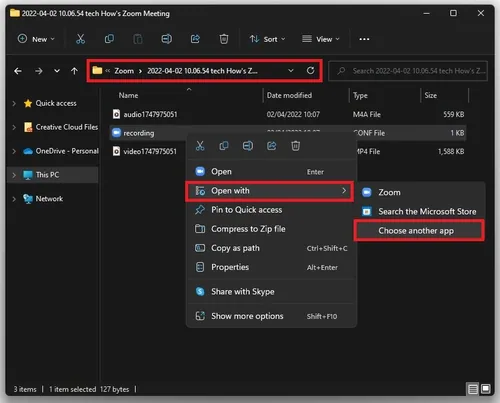Viewport: 500px width, 403px height.
Task: Open the See more three-dots menu
Action: pyautogui.click(x=364, y=39)
